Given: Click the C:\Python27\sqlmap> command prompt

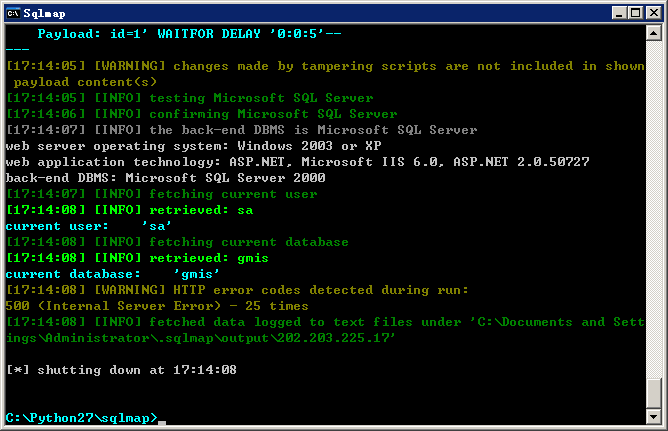Looking at the screenshot, I should tap(81, 418).
